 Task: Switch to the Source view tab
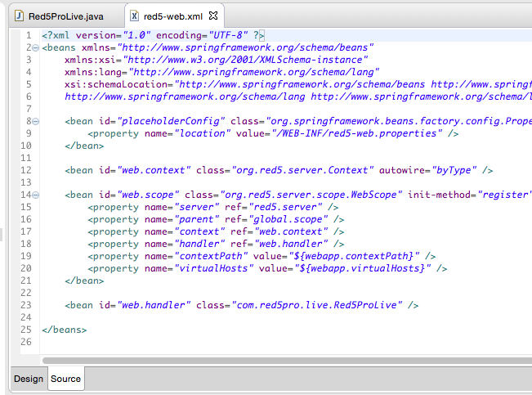point(66,379)
